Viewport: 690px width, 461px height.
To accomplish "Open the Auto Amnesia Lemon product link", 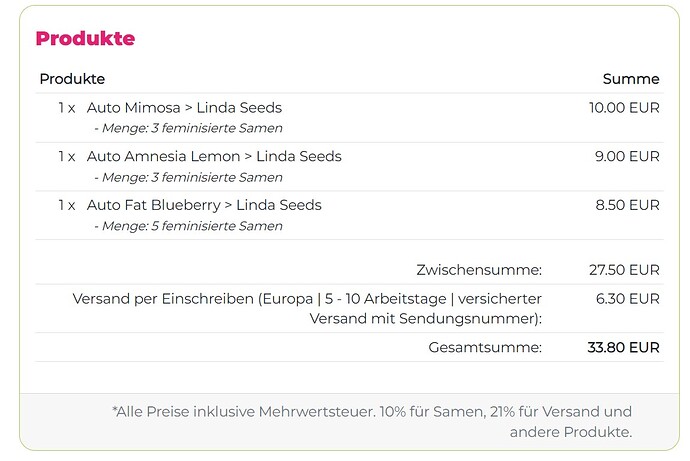I will (214, 157).
